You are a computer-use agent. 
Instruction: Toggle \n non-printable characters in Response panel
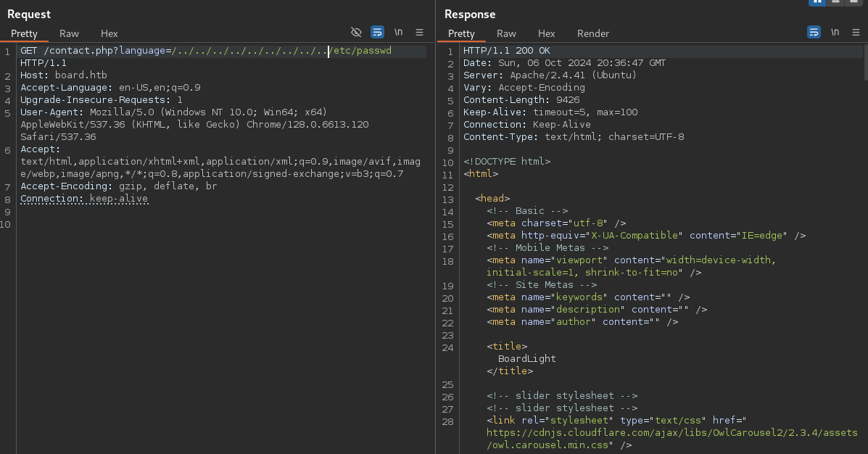point(835,32)
